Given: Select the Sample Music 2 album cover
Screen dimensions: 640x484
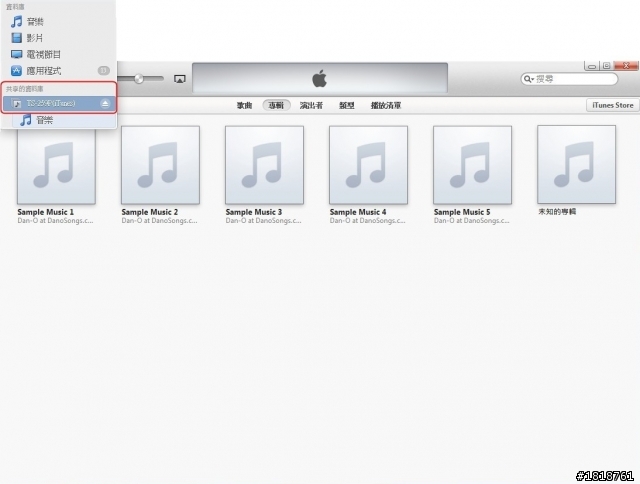Looking at the screenshot, I should click(x=160, y=165).
